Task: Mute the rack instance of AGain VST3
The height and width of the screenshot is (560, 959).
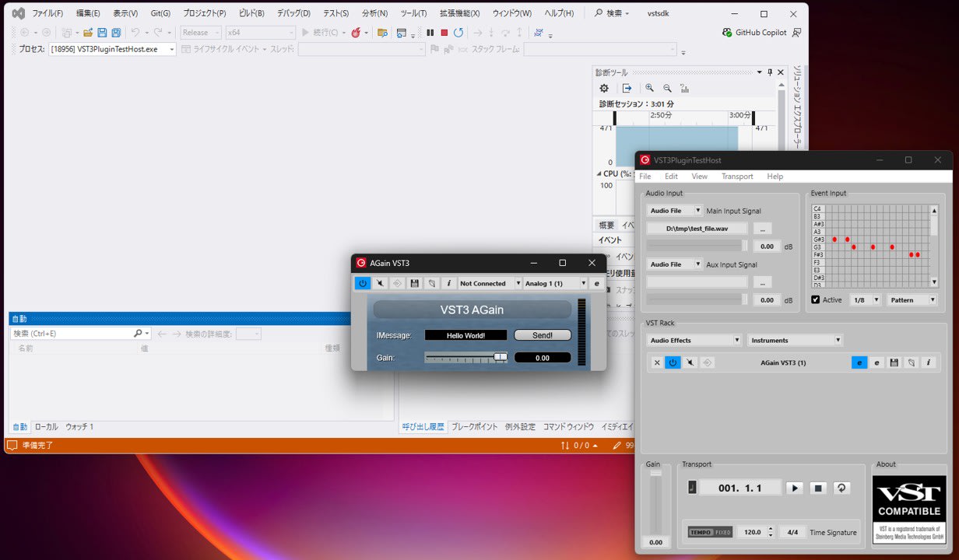Action: coord(690,362)
